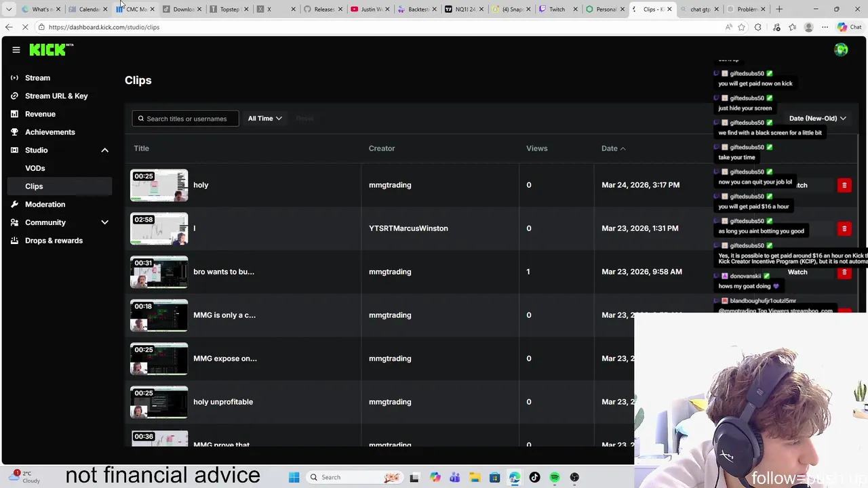Close the Clips browser tab
The image size is (868, 488).
[x=669, y=9]
